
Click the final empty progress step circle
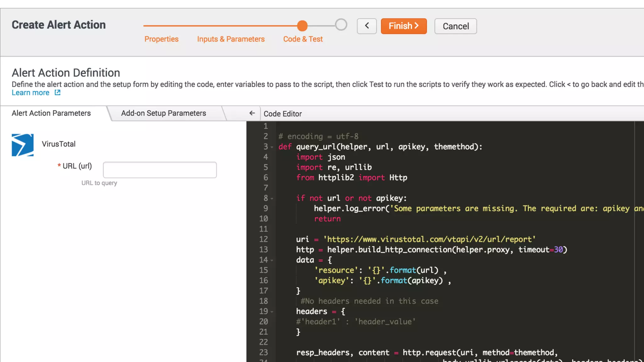coord(341,25)
